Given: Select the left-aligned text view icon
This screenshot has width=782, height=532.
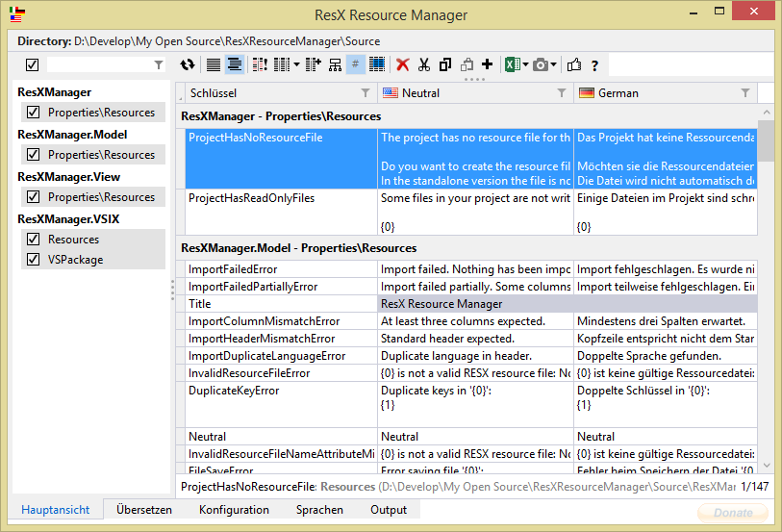Looking at the screenshot, I should coord(214,64).
